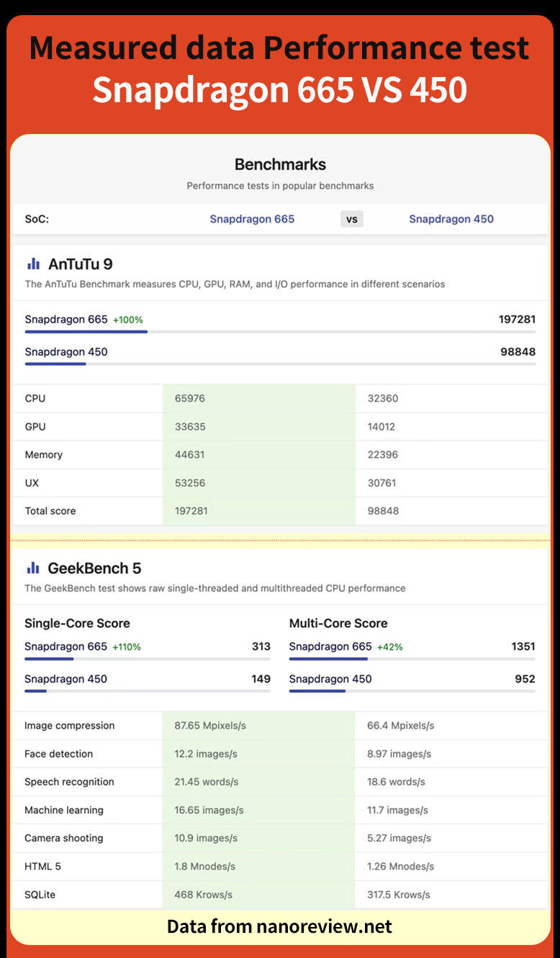Click the AnTuTu 9 bar chart icon
560x958 pixels.
coord(33,264)
